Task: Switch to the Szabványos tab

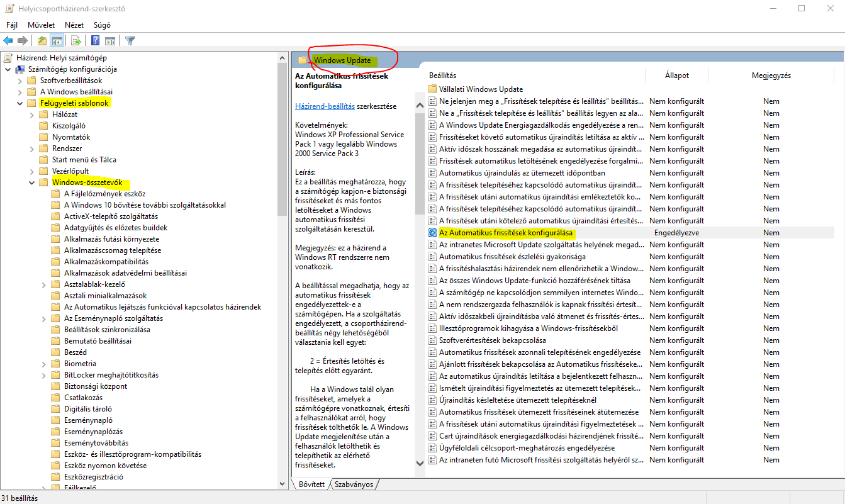Action: [x=354, y=484]
